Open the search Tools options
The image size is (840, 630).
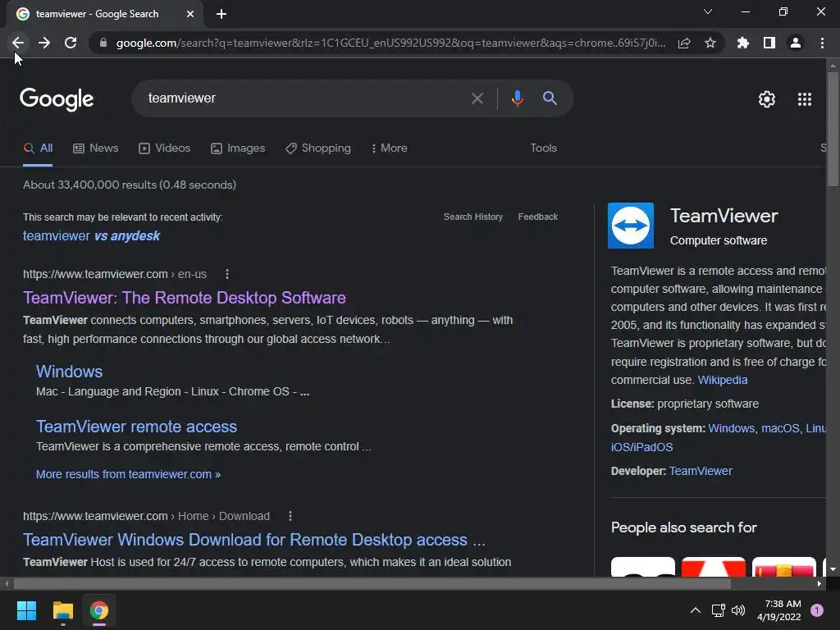coord(543,148)
